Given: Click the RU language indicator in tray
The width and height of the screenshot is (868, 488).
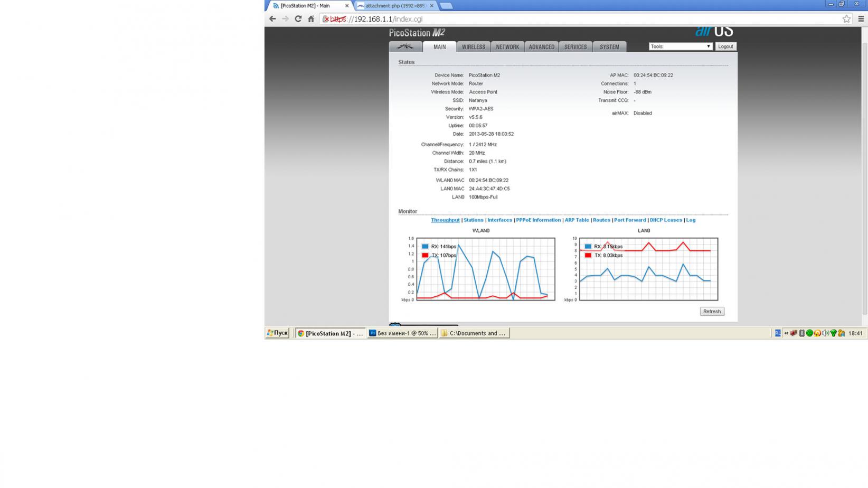Looking at the screenshot, I should pos(778,333).
